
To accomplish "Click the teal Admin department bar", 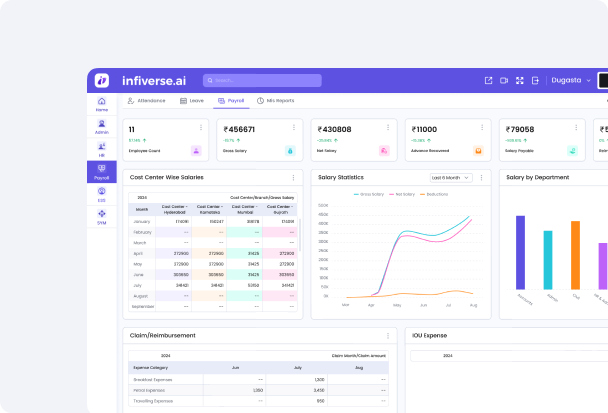I will [548, 260].
